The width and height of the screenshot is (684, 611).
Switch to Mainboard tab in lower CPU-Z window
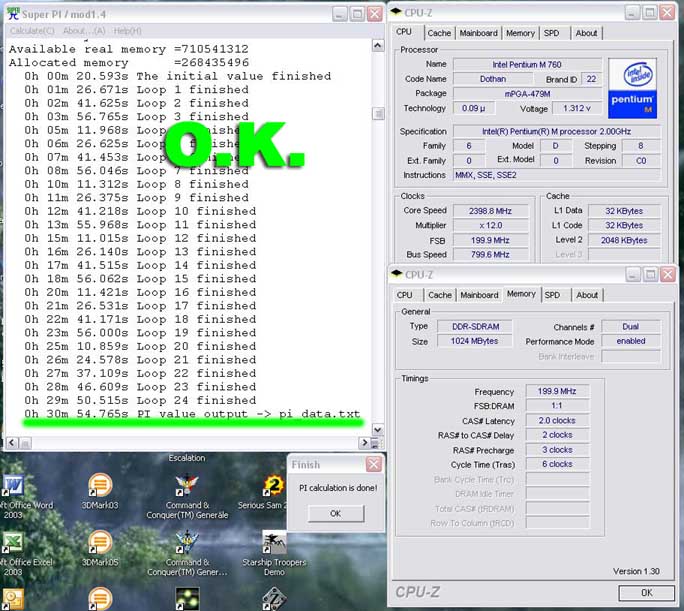tap(479, 295)
